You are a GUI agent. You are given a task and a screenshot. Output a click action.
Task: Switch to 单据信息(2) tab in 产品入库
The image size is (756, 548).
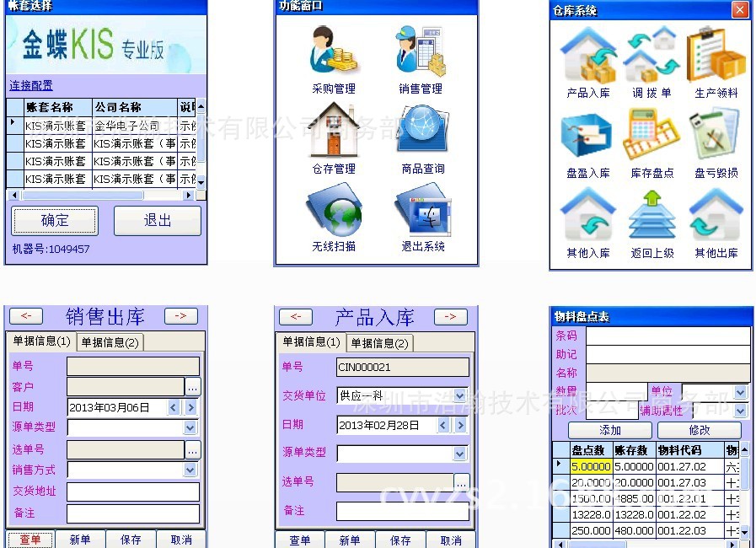[x=380, y=343]
